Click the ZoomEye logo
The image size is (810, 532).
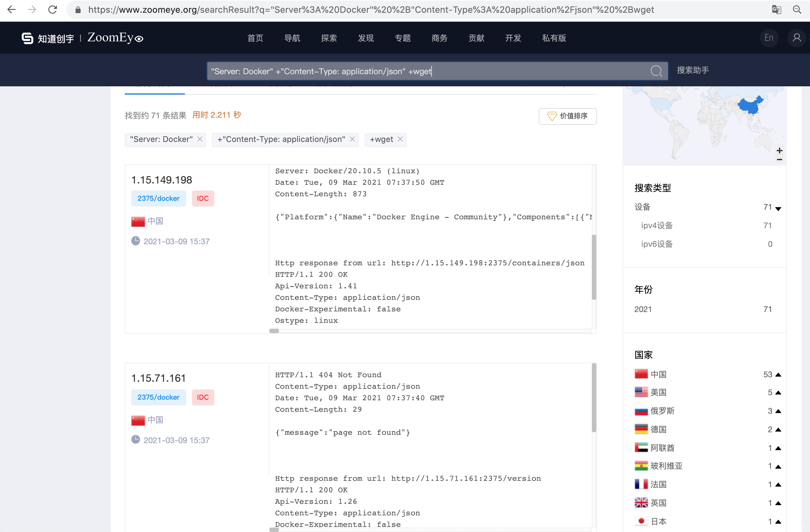coord(115,38)
